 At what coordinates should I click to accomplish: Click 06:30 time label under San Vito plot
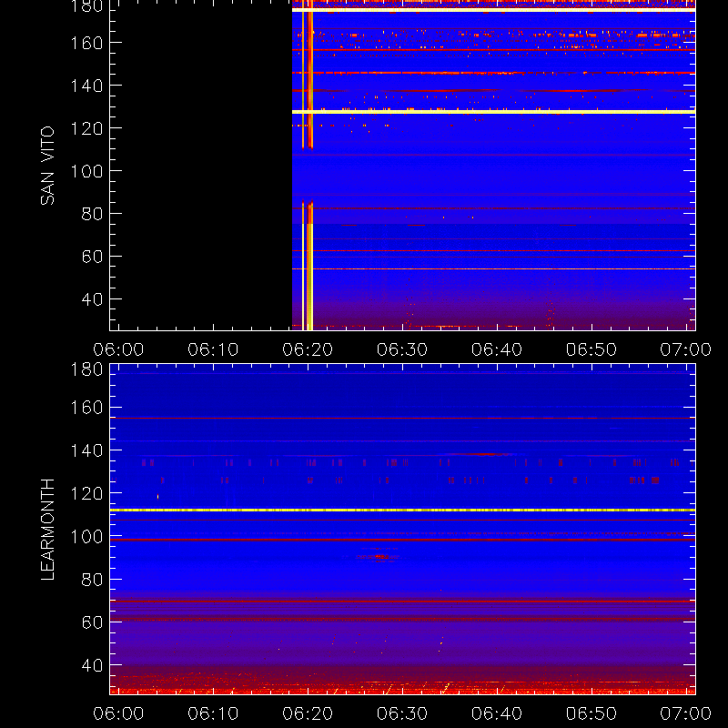tap(402, 349)
